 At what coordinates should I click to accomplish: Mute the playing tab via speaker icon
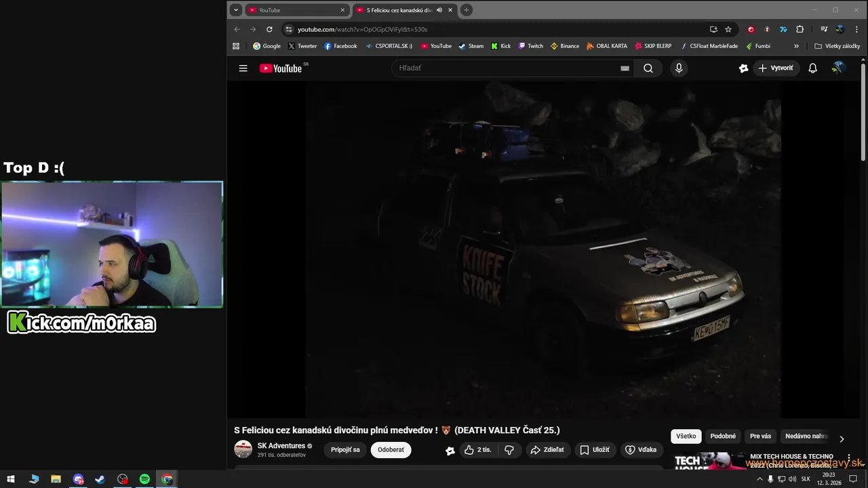click(x=439, y=10)
